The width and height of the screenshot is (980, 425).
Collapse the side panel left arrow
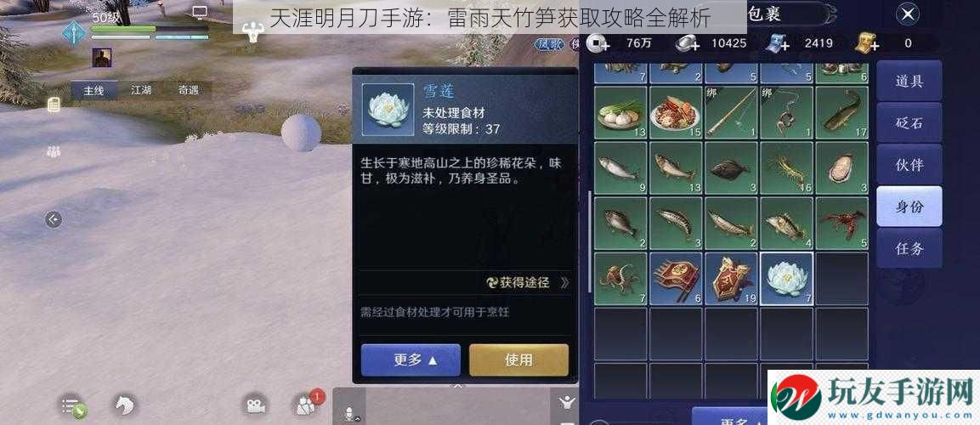(x=54, y=219)
